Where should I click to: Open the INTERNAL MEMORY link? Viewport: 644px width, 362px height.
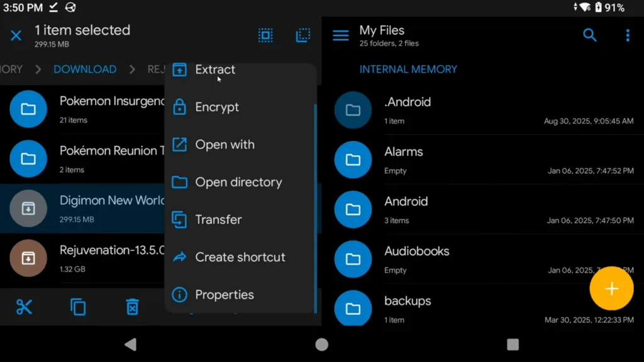(x=408, y=69)
